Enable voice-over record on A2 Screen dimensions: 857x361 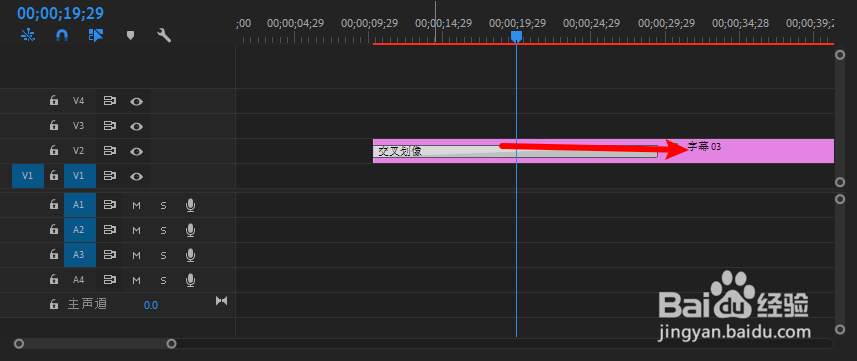[x=190, y=230]
